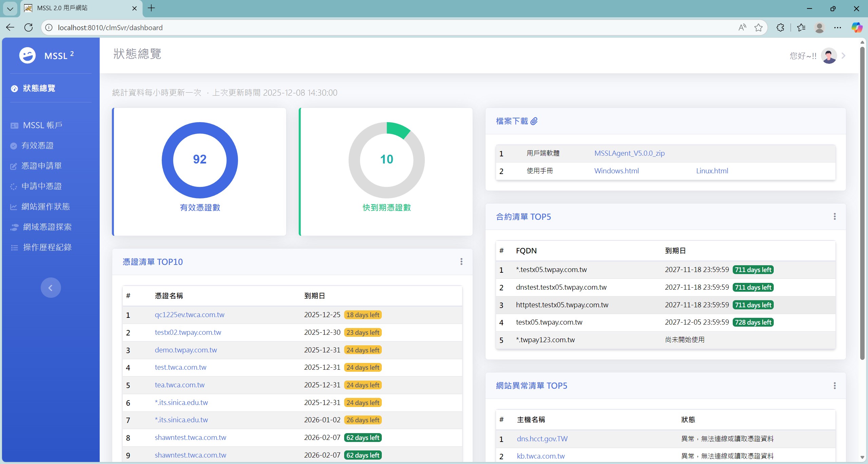
Task: Go to 網站運作狀態 in sidebar
Action: click(x=45, y=207)
